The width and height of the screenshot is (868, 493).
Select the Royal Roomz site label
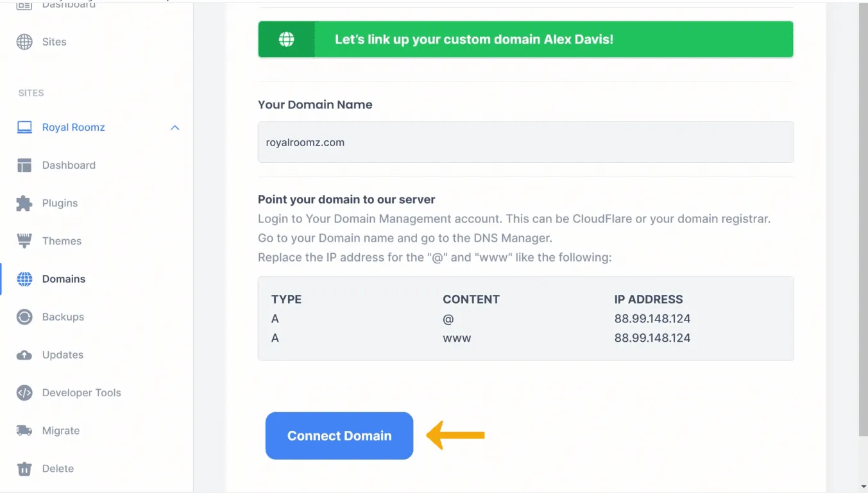click(x=73, y=128)
